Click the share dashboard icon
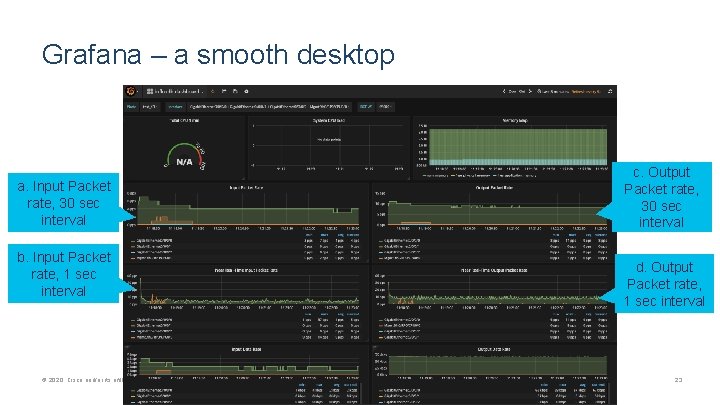720x405 pixels. tap(224, 91)
